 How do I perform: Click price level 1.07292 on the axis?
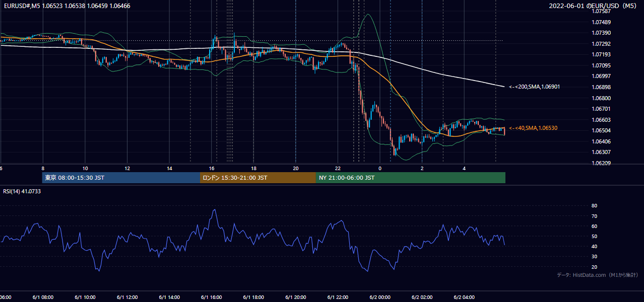click(x=601, y=44)
